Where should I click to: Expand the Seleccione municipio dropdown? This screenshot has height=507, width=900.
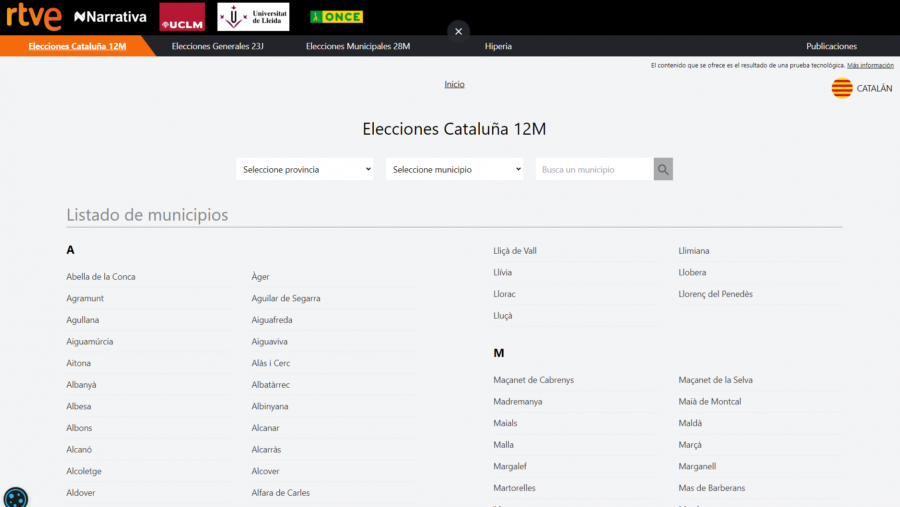[455, 169]
